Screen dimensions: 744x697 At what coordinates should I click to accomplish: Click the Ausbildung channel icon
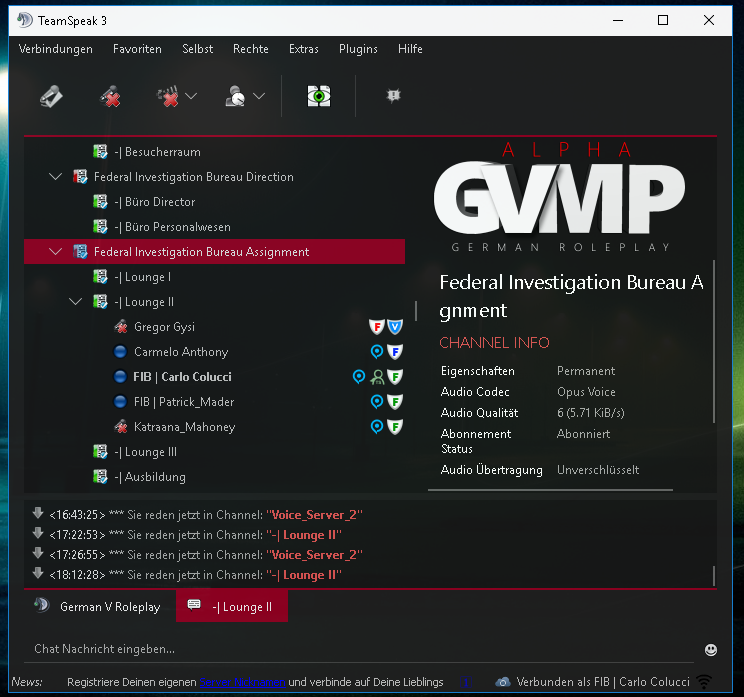tap(100, 476)
